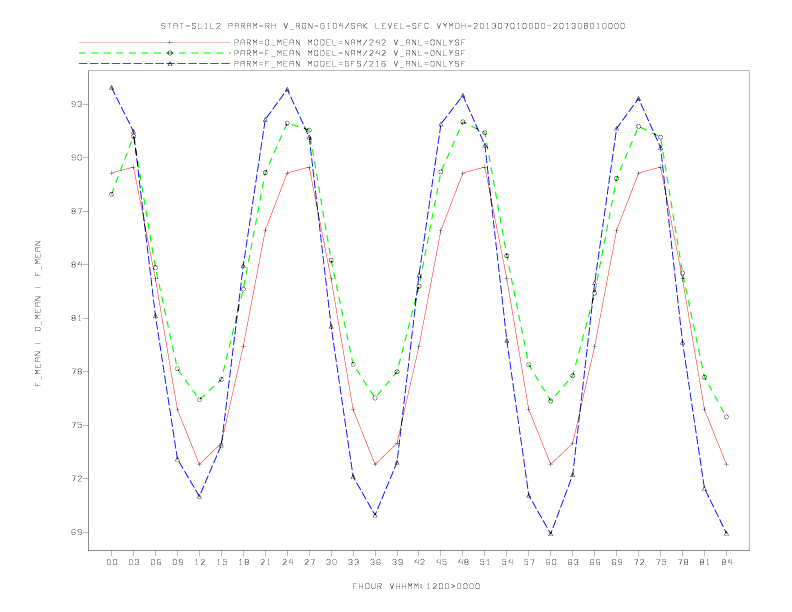This screenshot has width=792, height=612.
Task: Click x-axis tick label 63
Action: [x=573, y=562]
